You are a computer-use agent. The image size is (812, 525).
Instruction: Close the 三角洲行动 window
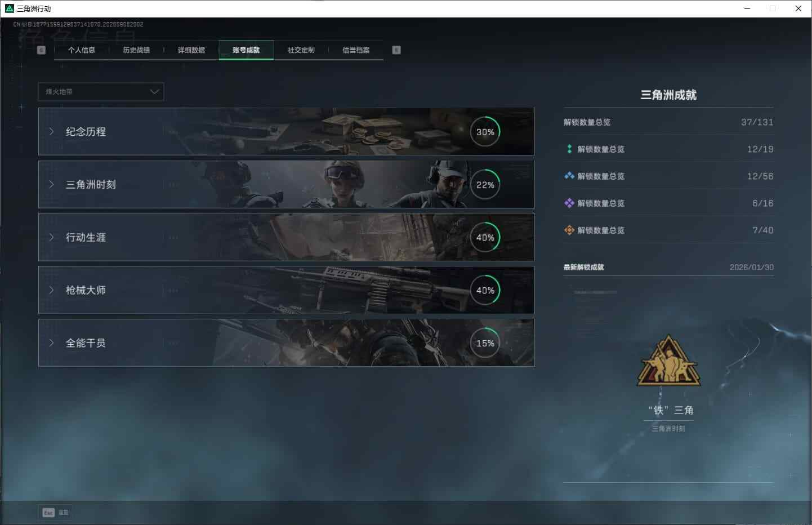pos(798,8)
